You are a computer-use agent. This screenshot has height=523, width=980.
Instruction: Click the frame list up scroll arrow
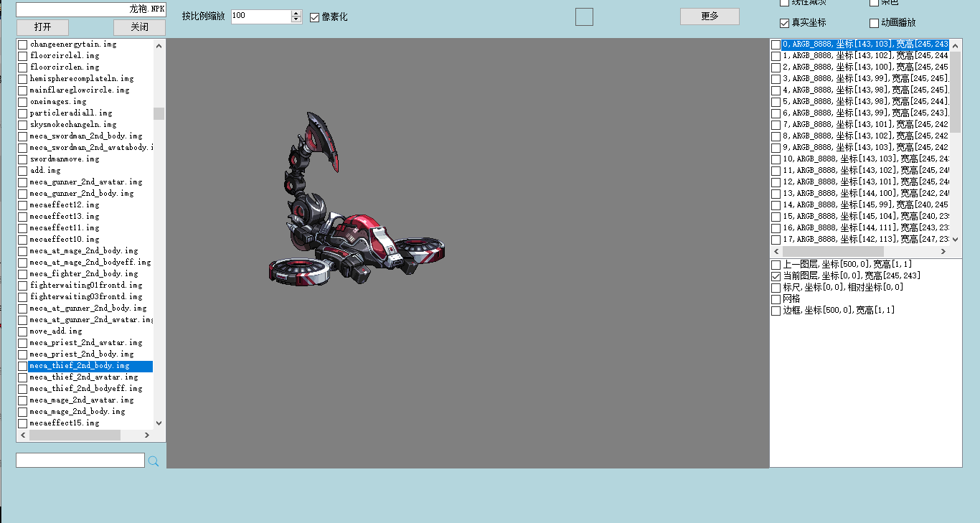[x=956, y=45]
